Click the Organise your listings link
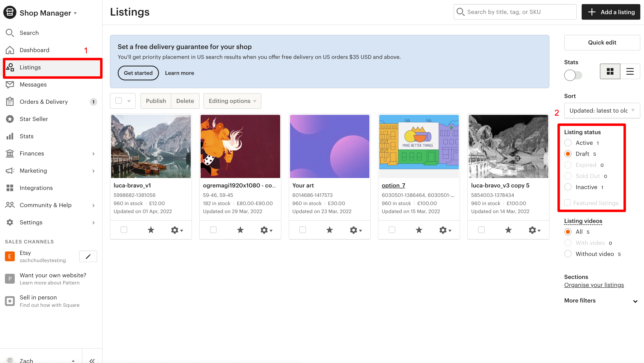The image size is (644, 363). pos(594,285)
